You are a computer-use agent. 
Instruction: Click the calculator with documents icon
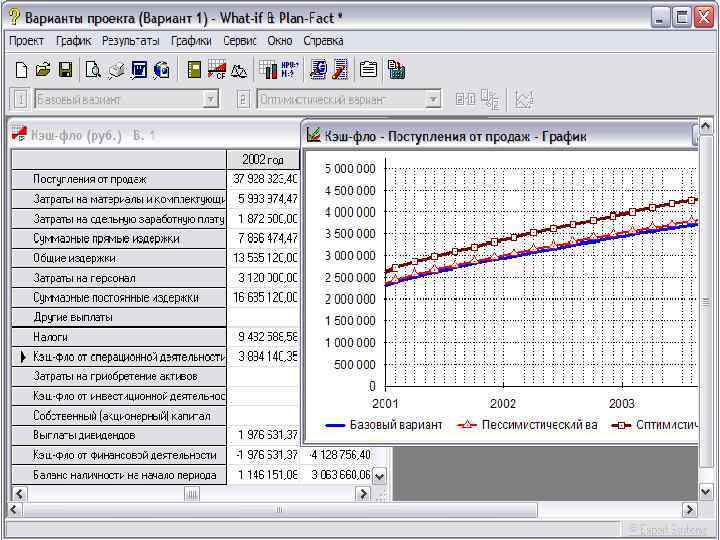coord(396,70)
